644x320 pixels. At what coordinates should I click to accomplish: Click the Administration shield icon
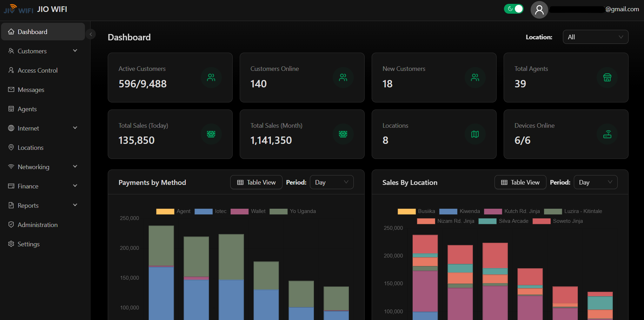11,225
